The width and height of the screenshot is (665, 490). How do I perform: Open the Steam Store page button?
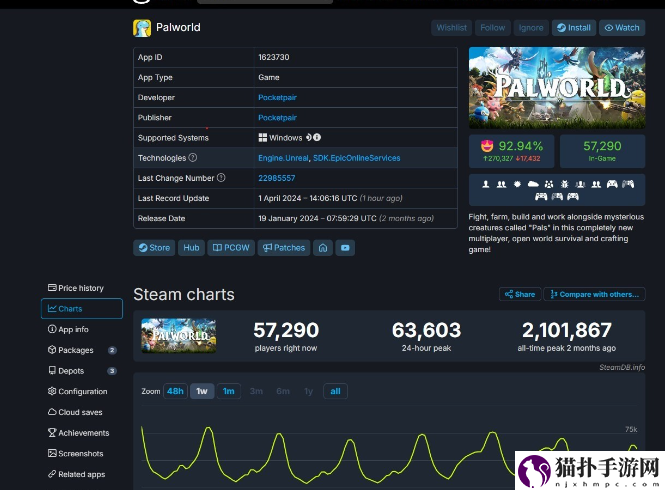pos(154,248)
